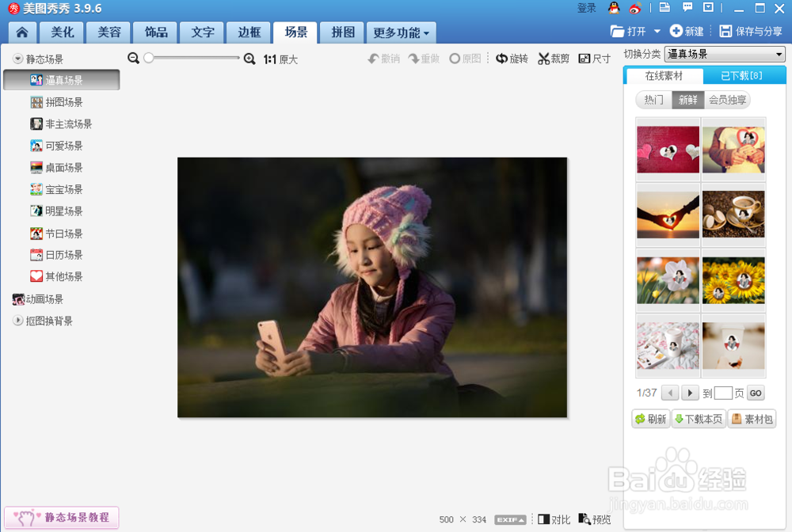Open the 切换分类 combo box
The image size is (792, 532).
725,54
